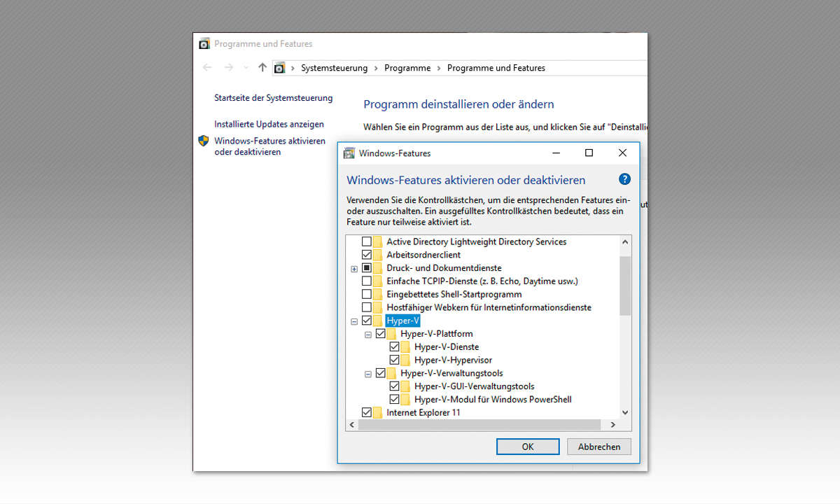Screen dimensions: 840x504
Task: Click folder icon of Druck- und Dokumentdienste
Action: click(x=379, y=268)
